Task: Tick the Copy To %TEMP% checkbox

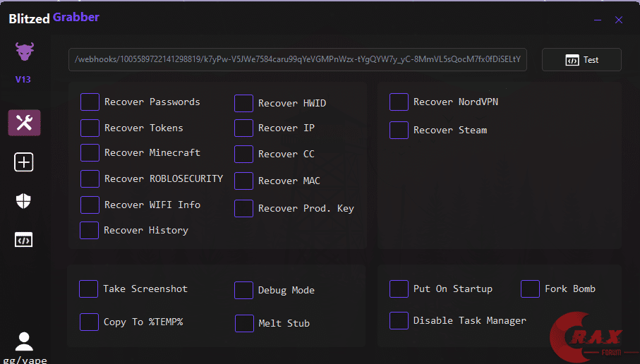Action: pyautogui.click(x=89, y=322)
